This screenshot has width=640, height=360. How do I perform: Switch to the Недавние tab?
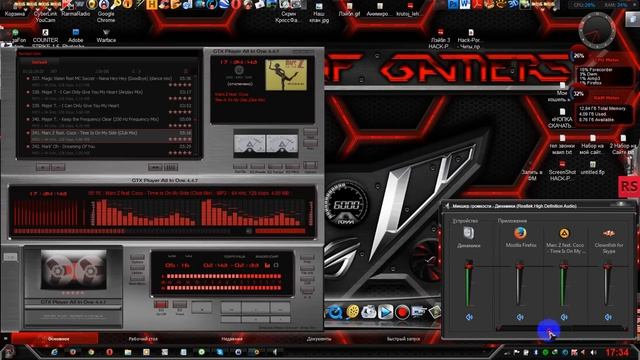[232, 339]
